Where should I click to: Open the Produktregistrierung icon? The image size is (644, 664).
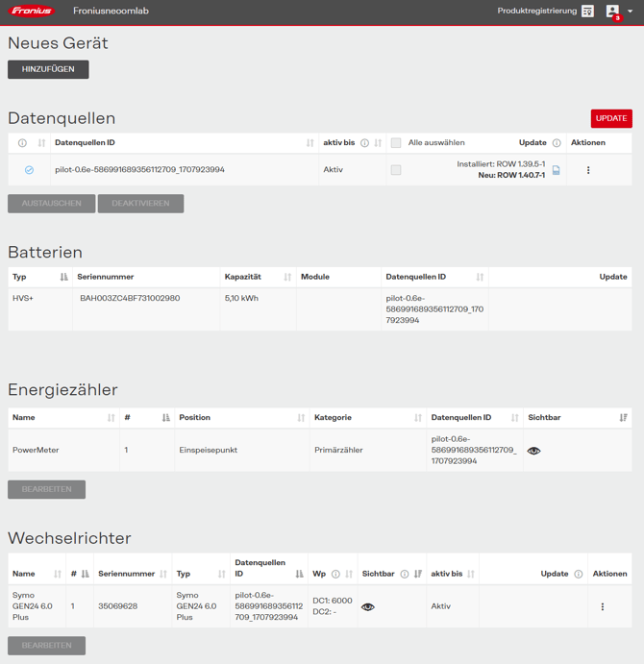click(x=587, y=12)
